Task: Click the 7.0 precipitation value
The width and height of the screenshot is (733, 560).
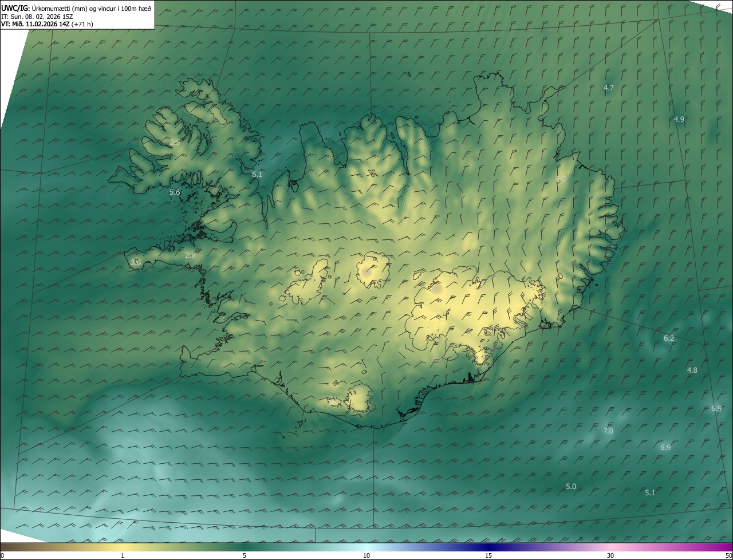Action: [608, 431]
